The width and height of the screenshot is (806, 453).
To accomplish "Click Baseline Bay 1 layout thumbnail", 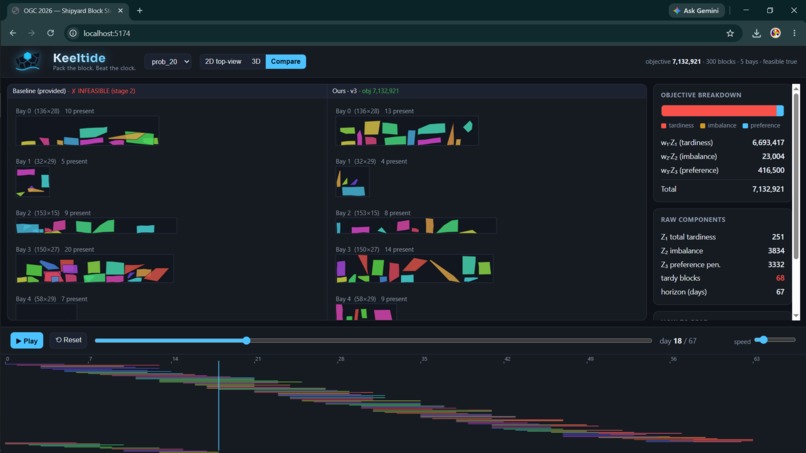I will [32, 182].
